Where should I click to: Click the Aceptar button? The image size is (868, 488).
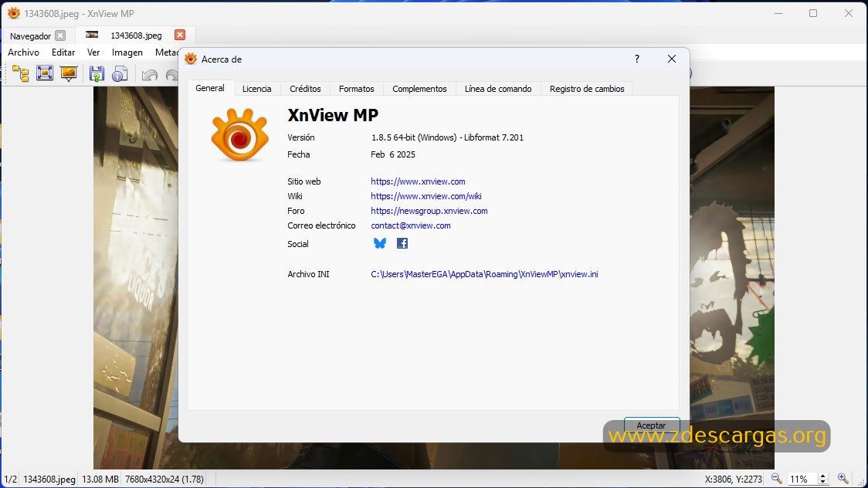click(x=652, y=425)
